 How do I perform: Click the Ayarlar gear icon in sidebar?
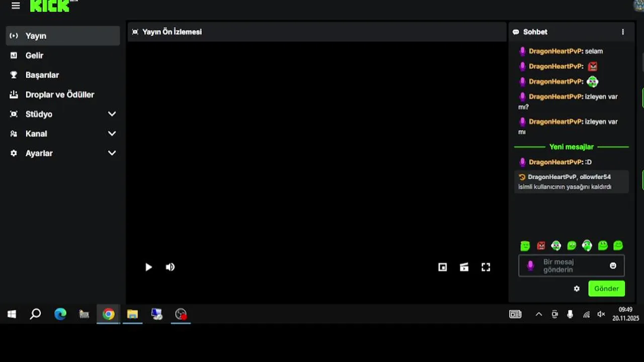point(14,153)
